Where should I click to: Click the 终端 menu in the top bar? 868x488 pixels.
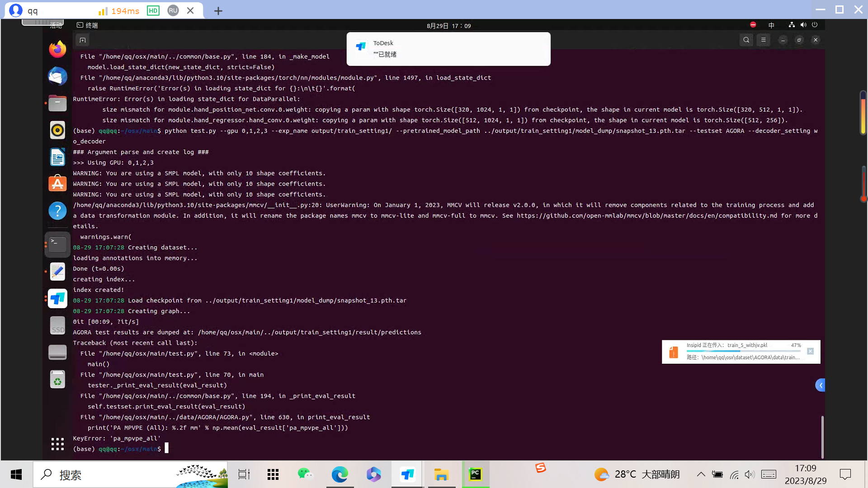tap(89, 25)
